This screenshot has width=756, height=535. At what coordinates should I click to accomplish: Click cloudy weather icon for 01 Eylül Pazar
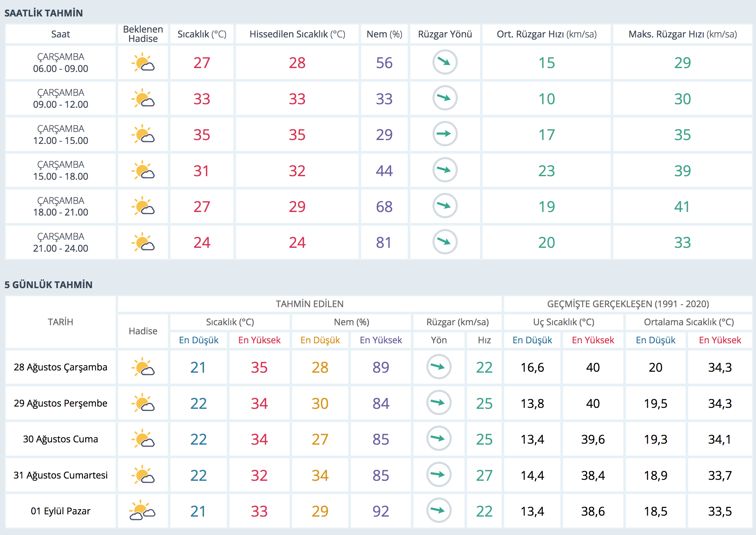[142, 510]
